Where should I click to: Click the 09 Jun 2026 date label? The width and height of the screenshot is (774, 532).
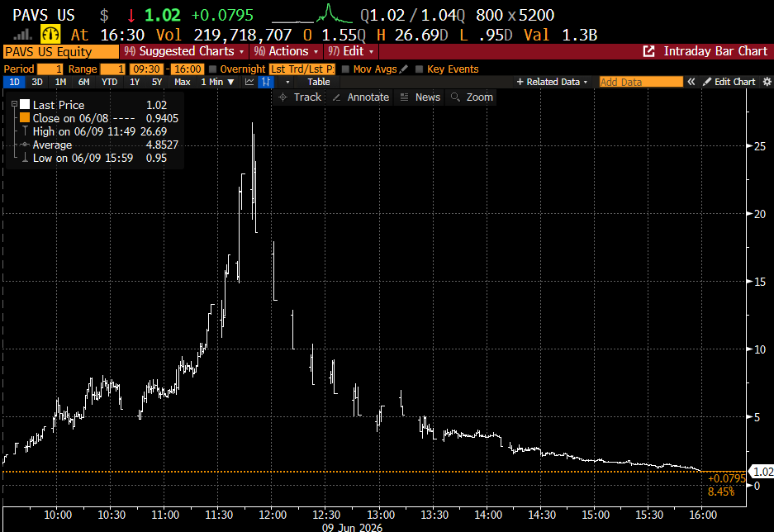click(352, 527)
